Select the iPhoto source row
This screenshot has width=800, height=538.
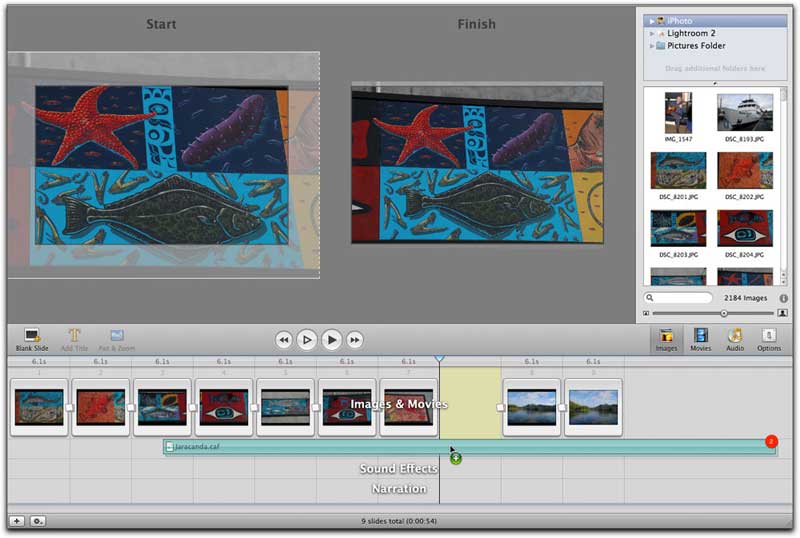715,21
